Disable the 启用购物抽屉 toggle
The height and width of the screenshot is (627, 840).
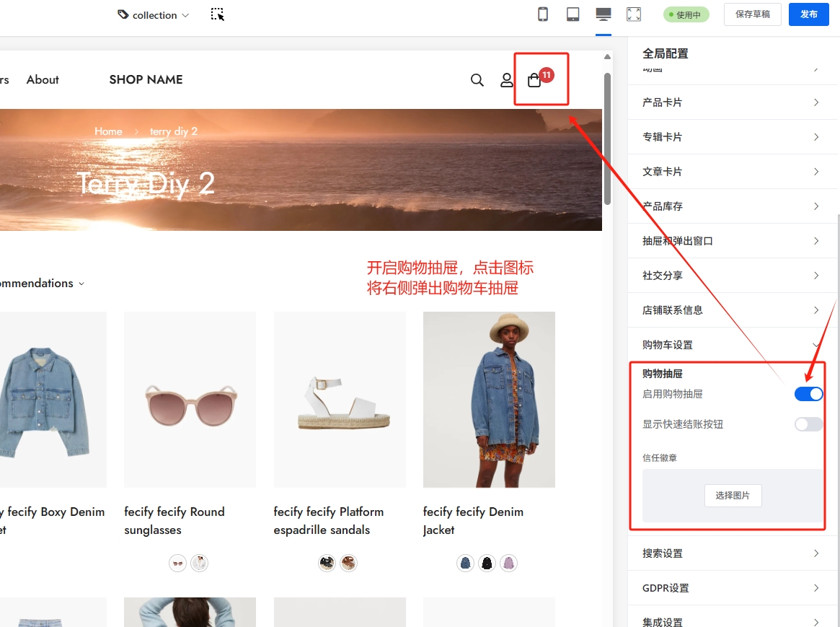[808, 394]
